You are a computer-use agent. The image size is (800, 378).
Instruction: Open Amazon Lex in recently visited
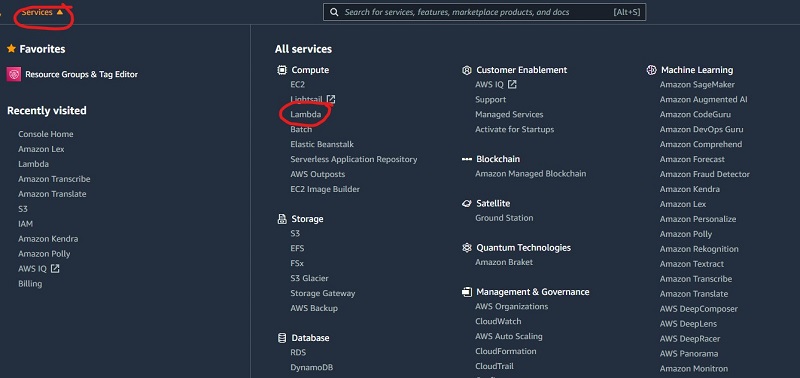pyautogui.click(x=41, y=149)
